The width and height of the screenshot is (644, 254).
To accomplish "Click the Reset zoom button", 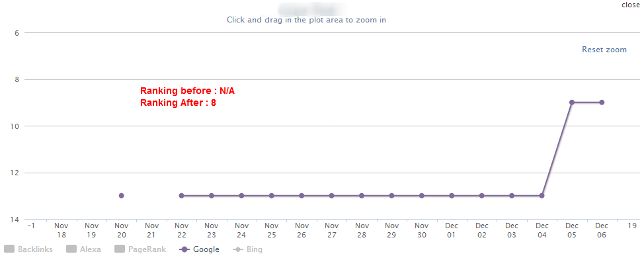I will [604, 50].
